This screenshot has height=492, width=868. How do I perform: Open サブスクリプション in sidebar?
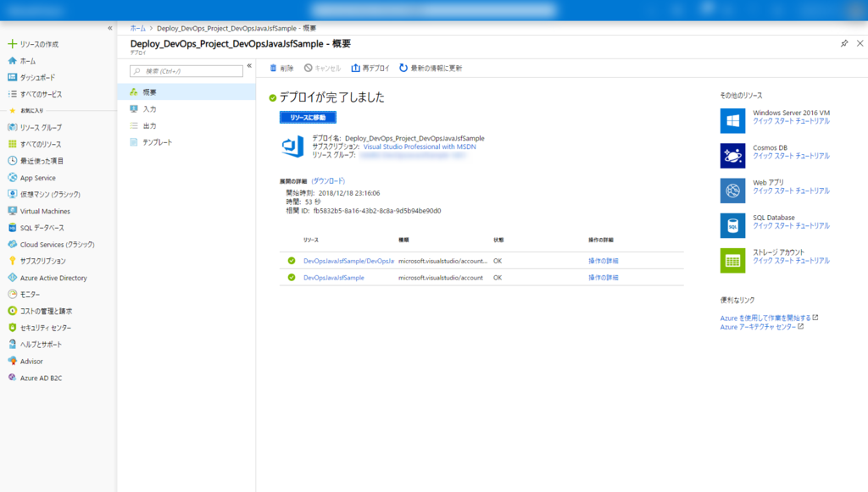[x=36, y=261]
